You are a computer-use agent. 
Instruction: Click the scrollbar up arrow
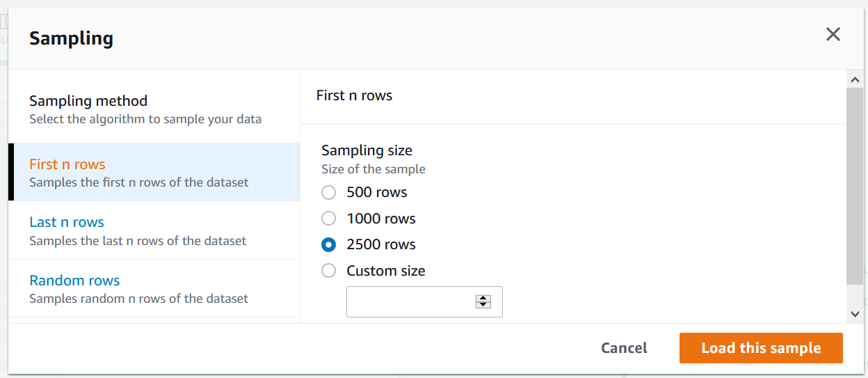855,79
